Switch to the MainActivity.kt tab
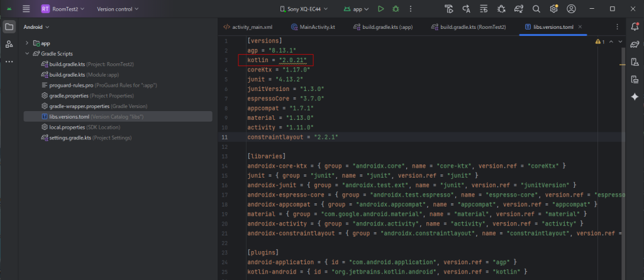Screen dimensions: 644x280 point(317,27)
